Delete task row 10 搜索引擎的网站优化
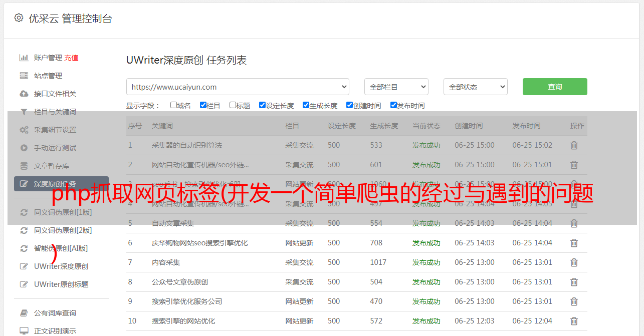Viewport: 644px width, 336px height. [574, 321]
